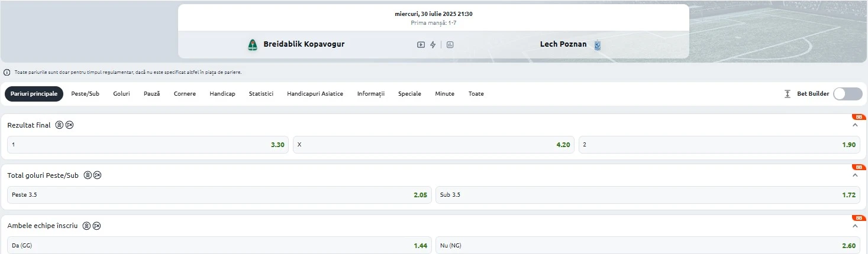This screenshot has width=868, height=254.
Task: Collapse the Rezultat final market
Action: point(854,125)
